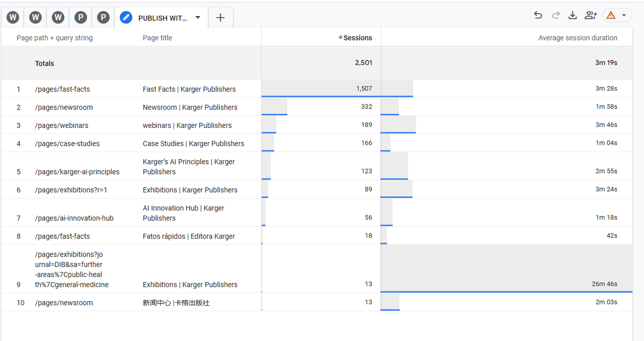Click sessions value 166
Image resolution: width=644 pixels, height=341 pixels.
point(367,143)
